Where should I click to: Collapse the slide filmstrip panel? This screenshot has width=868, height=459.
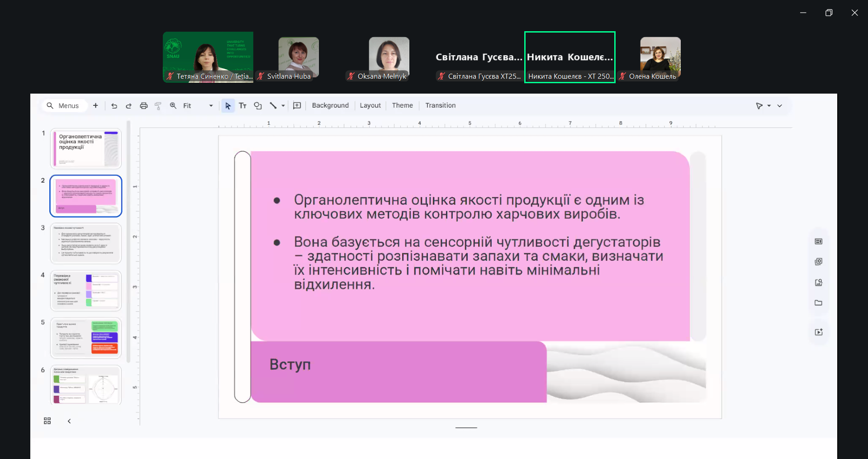pyautogui.click(x=69, y=421)
